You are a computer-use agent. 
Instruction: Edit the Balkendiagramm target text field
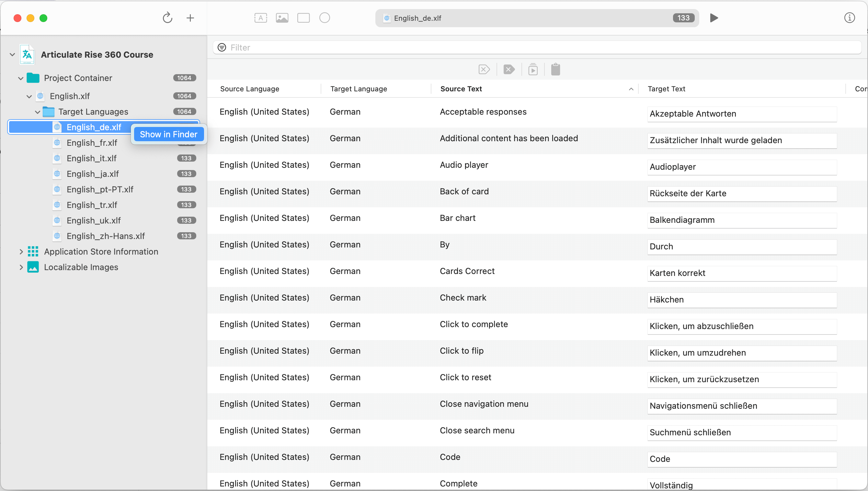(x=742, y=220)
